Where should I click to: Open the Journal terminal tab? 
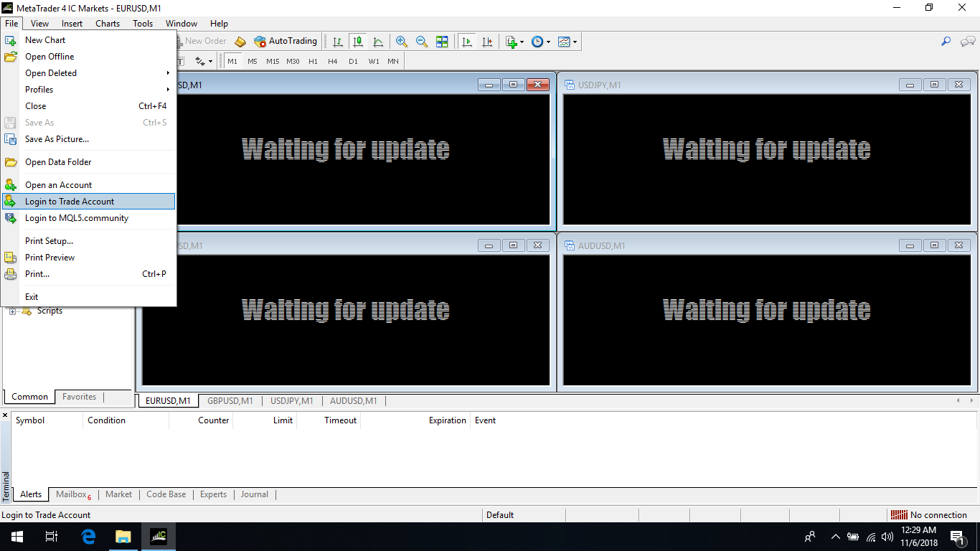254,494
